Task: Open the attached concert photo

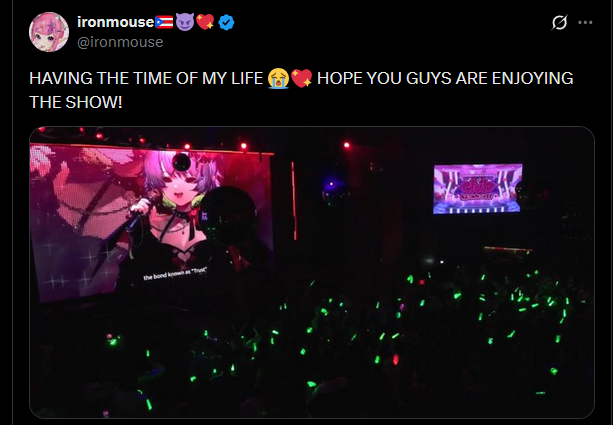Action: coord(312,272)
